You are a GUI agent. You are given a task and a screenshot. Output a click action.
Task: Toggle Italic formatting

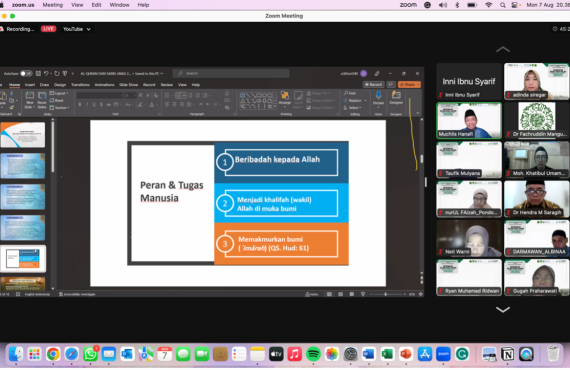87,105
